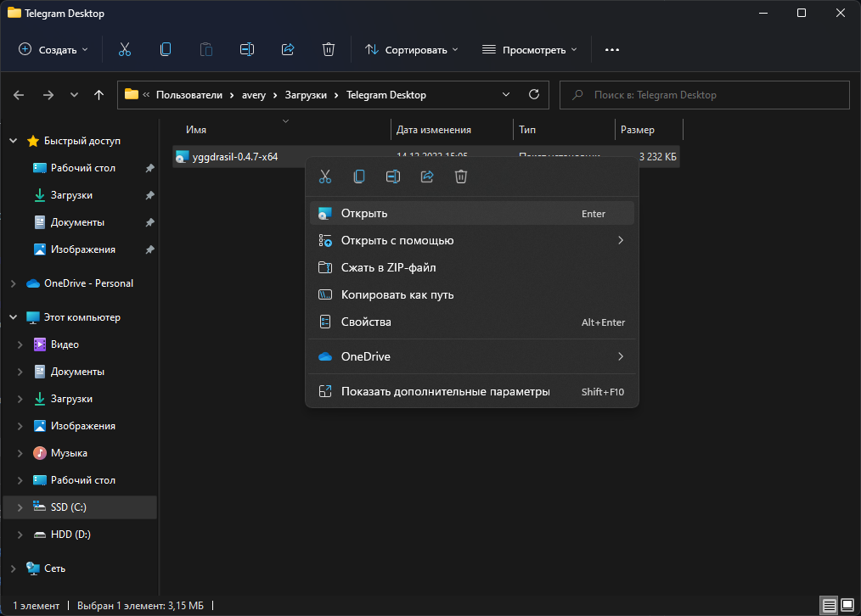Click the refresh button in address bar

(534, 95)
